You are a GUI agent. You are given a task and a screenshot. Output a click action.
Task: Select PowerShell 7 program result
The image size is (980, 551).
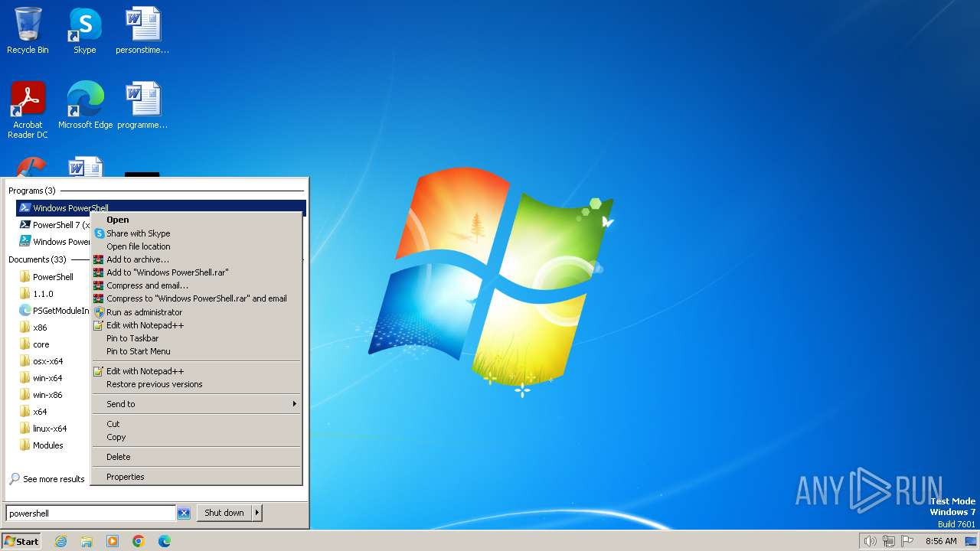click(x=54, y=225)
